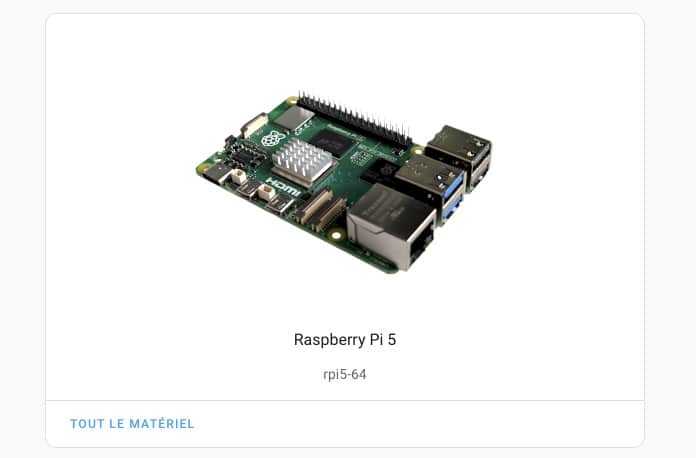
Task: Click the metal wireless module shield
Action: [x=294, y=118]
